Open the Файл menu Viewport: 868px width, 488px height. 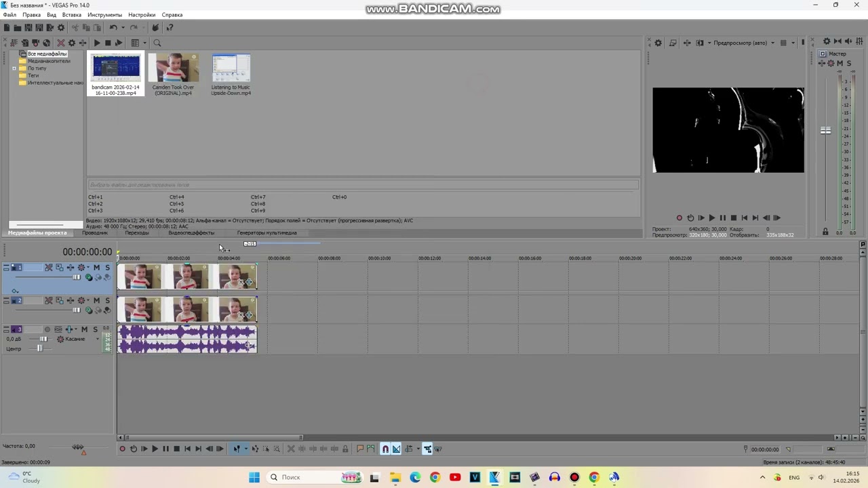coord(9,14)
